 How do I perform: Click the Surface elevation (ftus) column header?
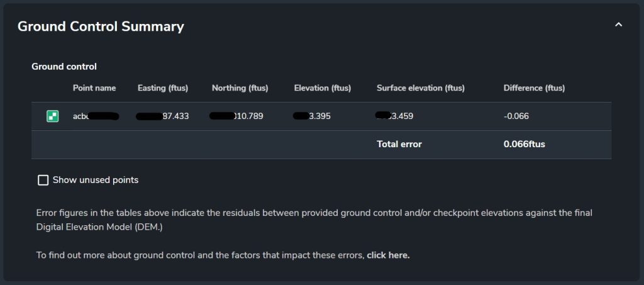coord(421,88)
